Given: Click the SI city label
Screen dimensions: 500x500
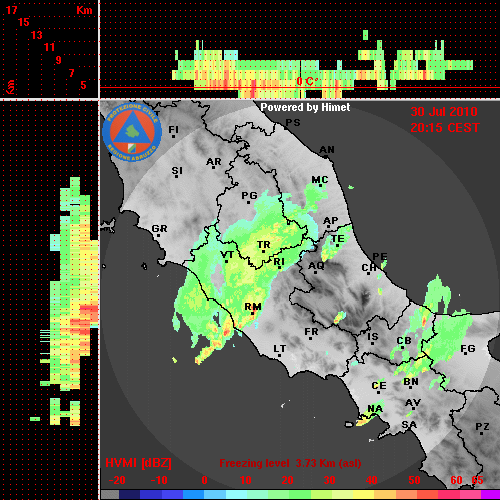Looking at the screenshot, I should coord(177,171).
